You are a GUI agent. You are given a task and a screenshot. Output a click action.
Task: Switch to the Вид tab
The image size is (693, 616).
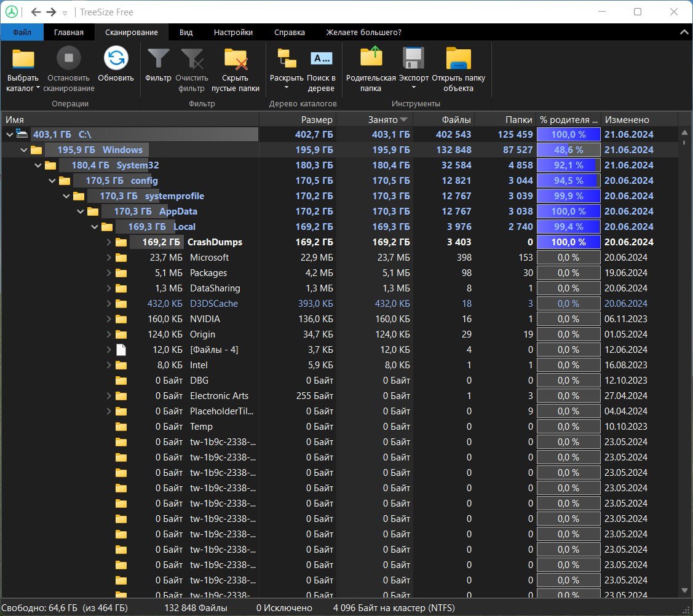[x=186, y=32]
